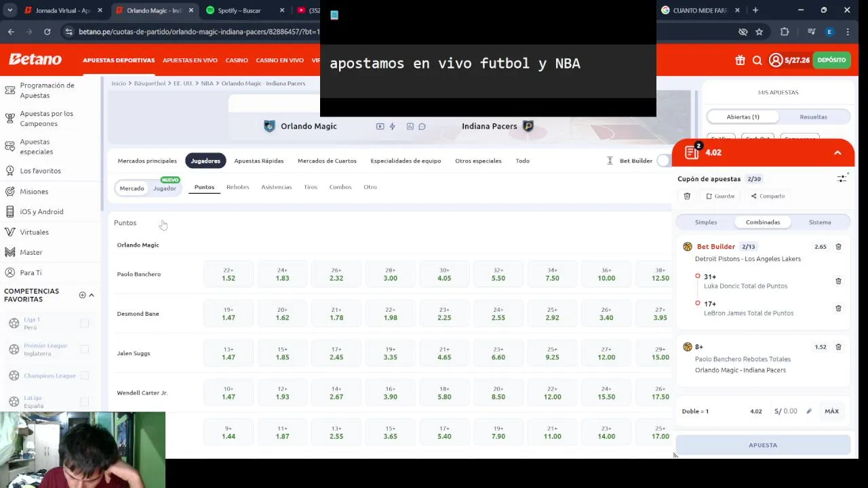Select Desmond Bane 21+ points at 1.78
The image size is (868, 488).
(x=336, y=314)
